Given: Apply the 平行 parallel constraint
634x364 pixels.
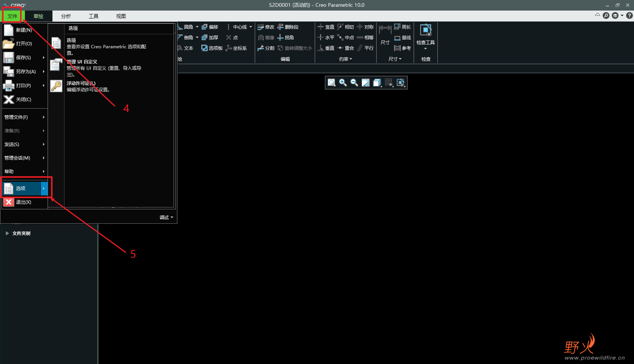Looking at the screenshot, I should pyautogui.click(x=365, y=48).
